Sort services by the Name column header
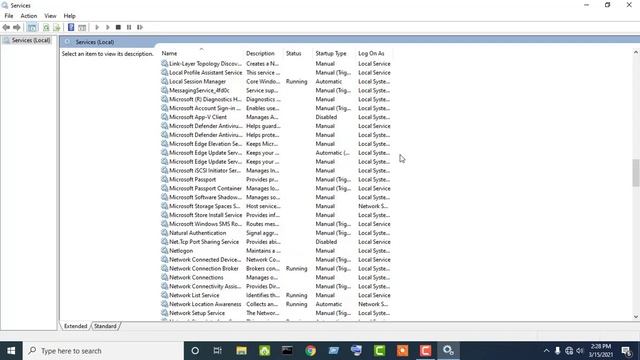The height and width of the screenshot is (360, 640). (202, 53)
